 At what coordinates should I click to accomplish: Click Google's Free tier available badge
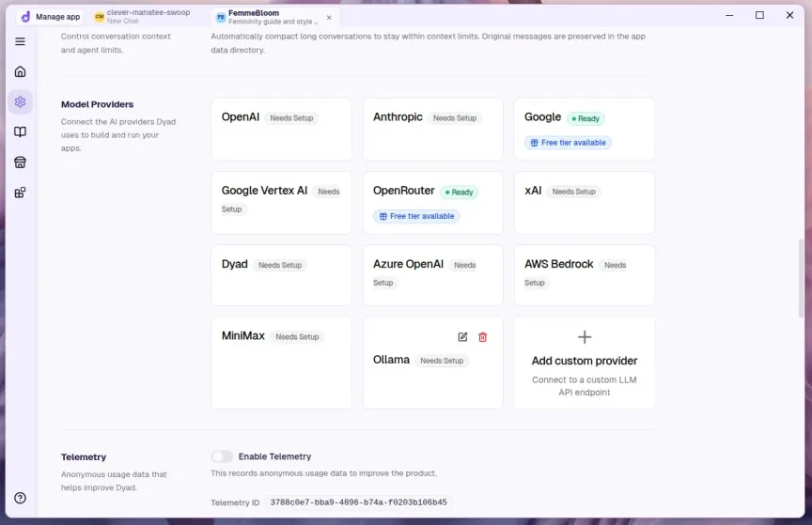coord(568,143)
